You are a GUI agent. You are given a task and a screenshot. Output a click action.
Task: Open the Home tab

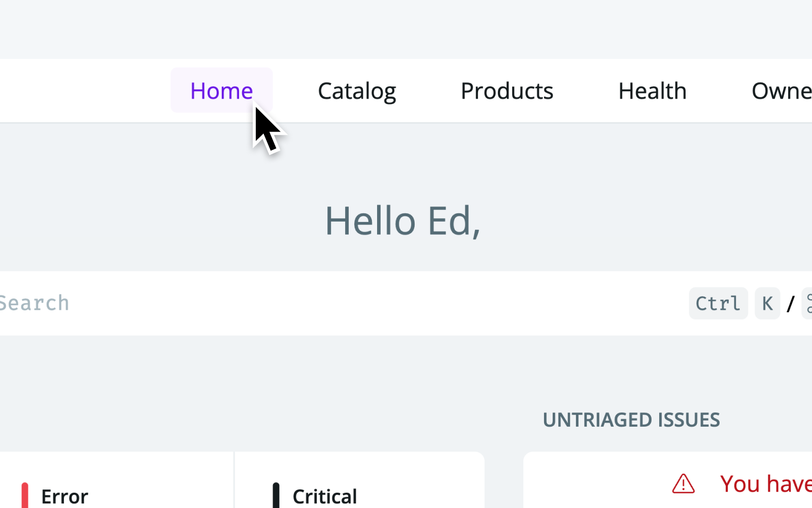221,90
